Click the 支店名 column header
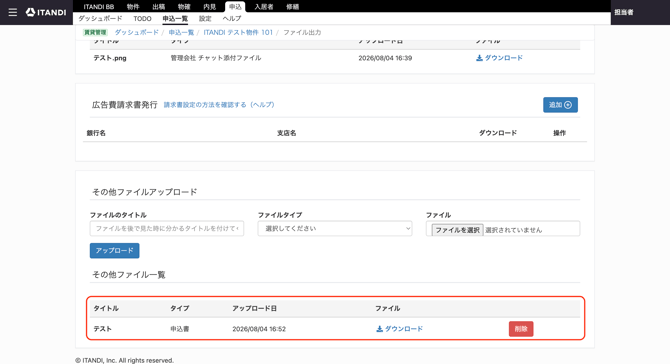Screen dimensions: 670x364 [x=286, y=133]
